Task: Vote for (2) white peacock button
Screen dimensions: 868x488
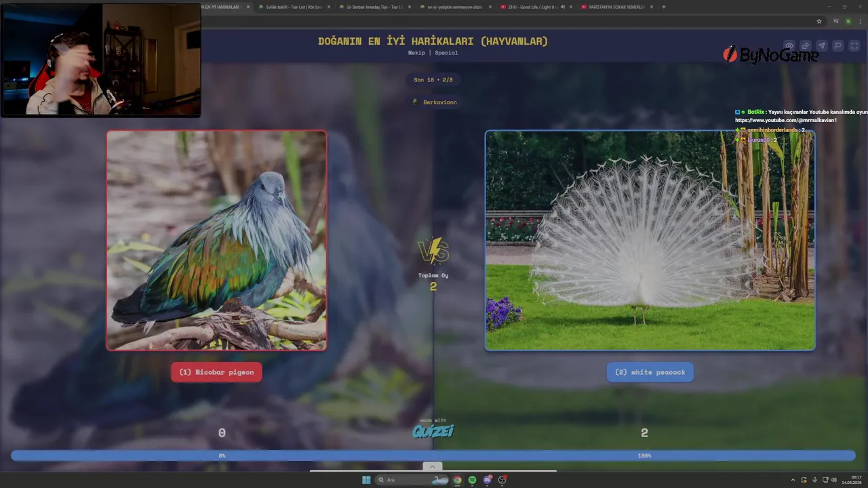Action: [650, 372]
